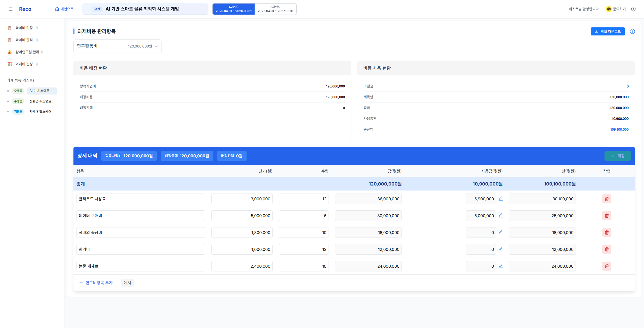Image resolution: width=644 pixels, height=328 pixels.
Task: Click the info icon beside 과제비 현황
Action: [36, 28]
